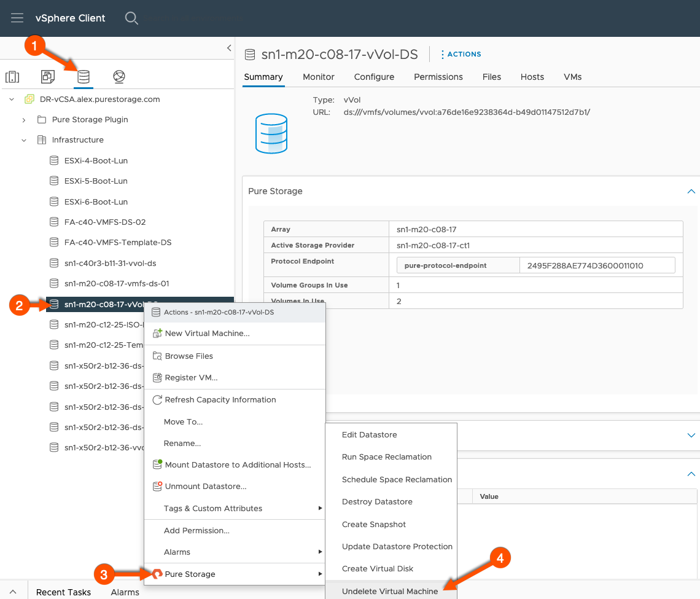Select the Browse Files folder icon

pyautogui.click(x=155, y=356)
